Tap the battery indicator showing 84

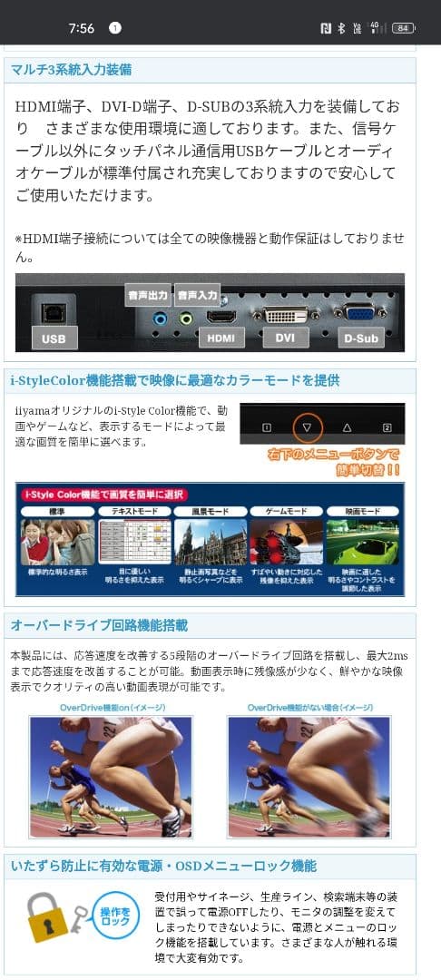(403, 28)
